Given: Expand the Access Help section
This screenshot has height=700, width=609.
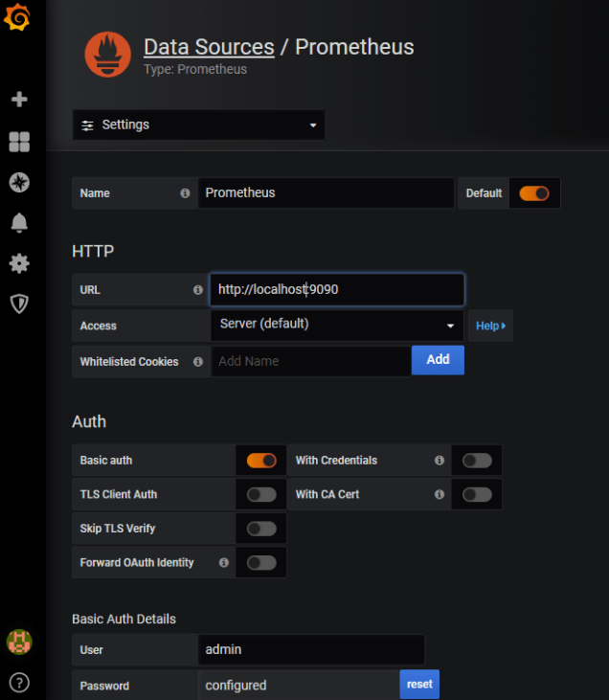Looking at the screenshot, I should [x=490, y=326].
